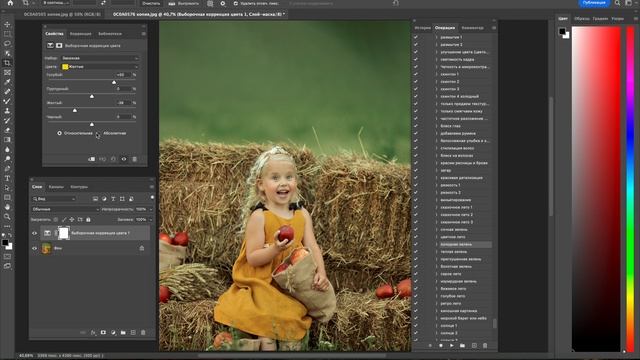Image resolution: width=640 pixels, height=360 pixels.
Task: Select the Move tool
Action: [x=7, y=24]
